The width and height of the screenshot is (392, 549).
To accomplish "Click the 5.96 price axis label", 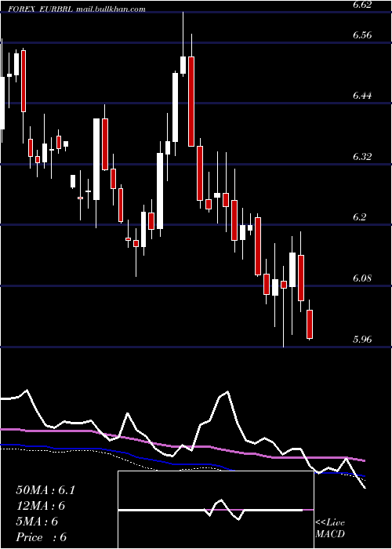I will click(x=362, y=339).
